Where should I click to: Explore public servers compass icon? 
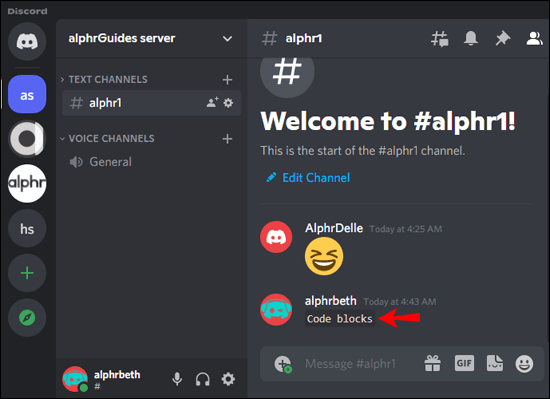coord(27,318)
